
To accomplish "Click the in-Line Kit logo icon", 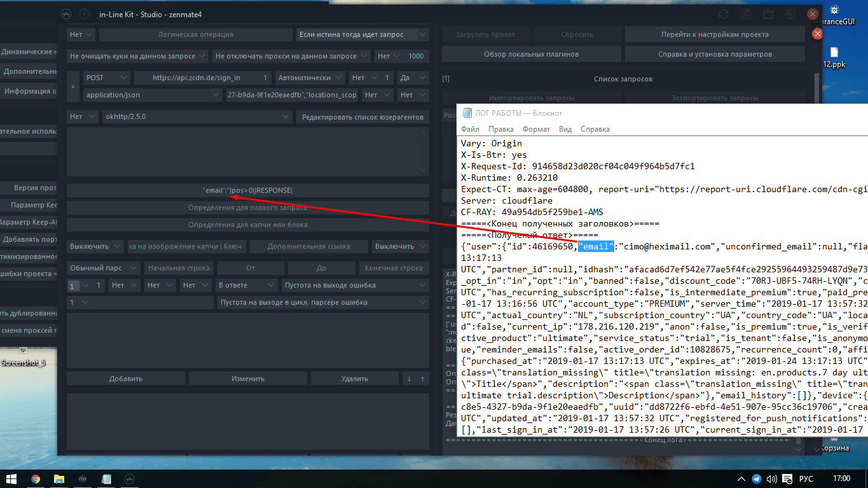I will click(66, 14).
